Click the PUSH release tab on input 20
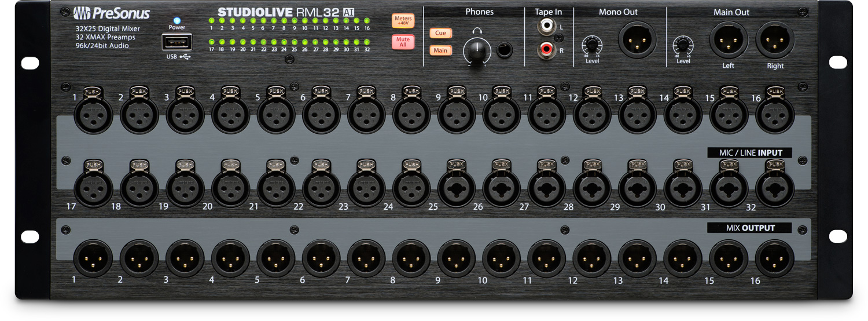Image resolution: width=868 pixels, height=321 pixels. (230, 165)
